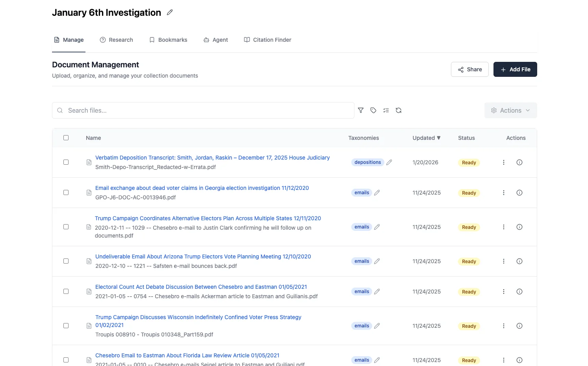
Task: Switch to the Research tab
Action: (x=117, y=40)
